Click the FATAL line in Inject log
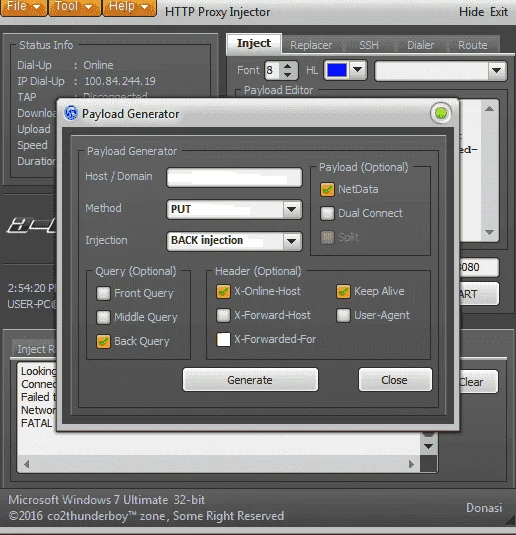516x535 pixels. [37, 423]
